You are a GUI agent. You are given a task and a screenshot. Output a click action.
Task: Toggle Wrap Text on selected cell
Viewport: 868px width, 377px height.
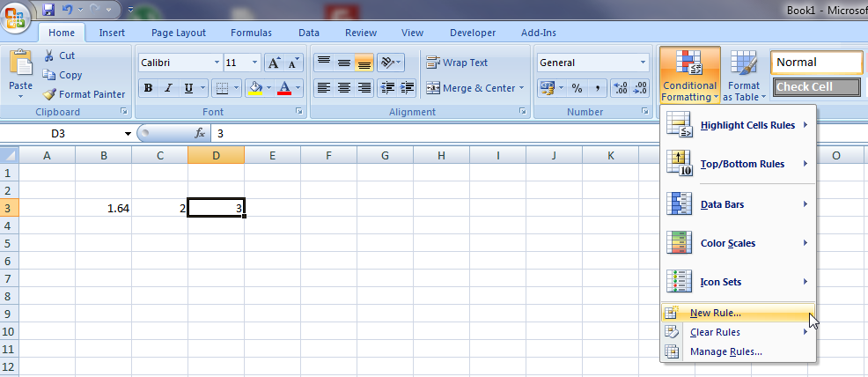click(x=456, y=63)
